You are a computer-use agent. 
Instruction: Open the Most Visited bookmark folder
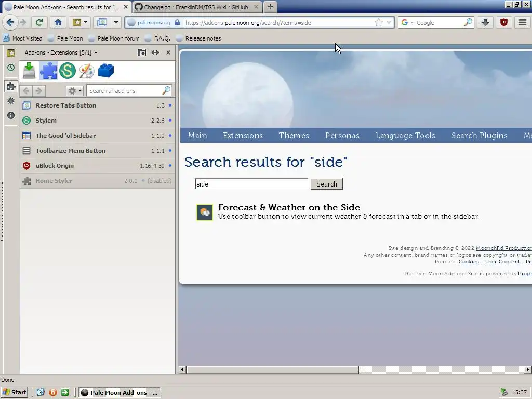tap(22, 38)
